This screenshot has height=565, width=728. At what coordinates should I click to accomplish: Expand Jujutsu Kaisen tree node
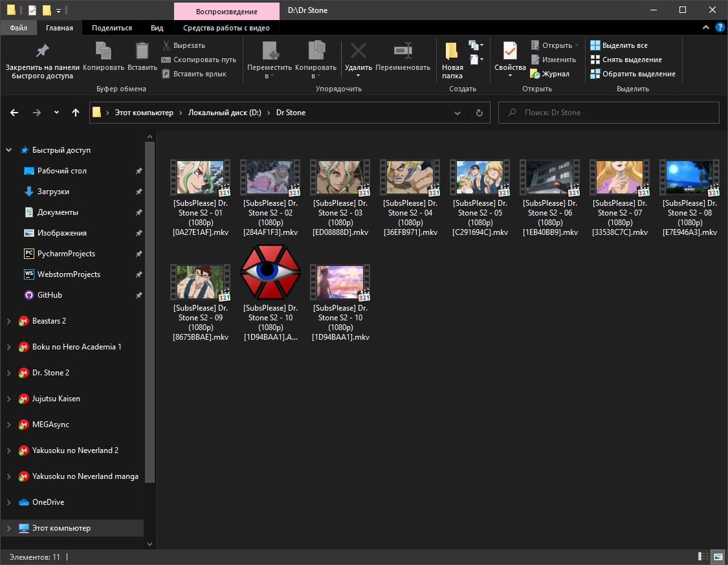point(9,398)
